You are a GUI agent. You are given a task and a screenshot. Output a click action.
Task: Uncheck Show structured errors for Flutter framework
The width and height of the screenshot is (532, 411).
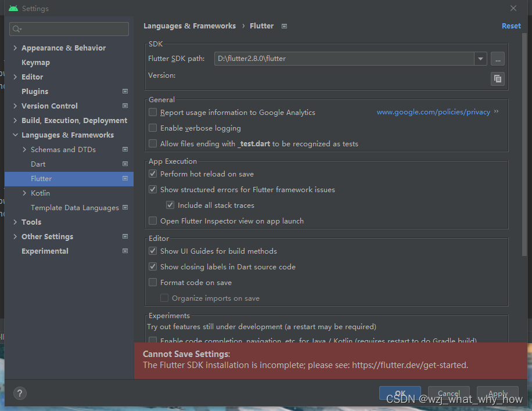coord(153,189)
